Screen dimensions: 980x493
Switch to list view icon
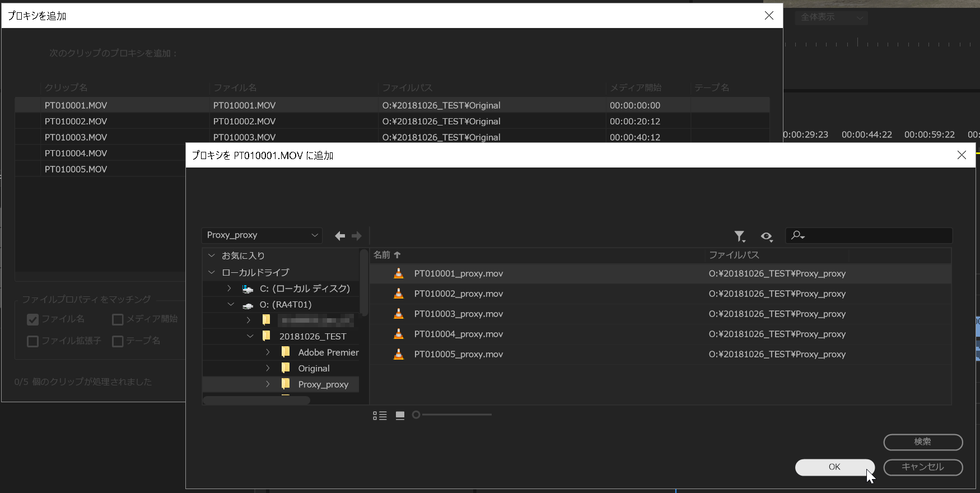point(380,415)
